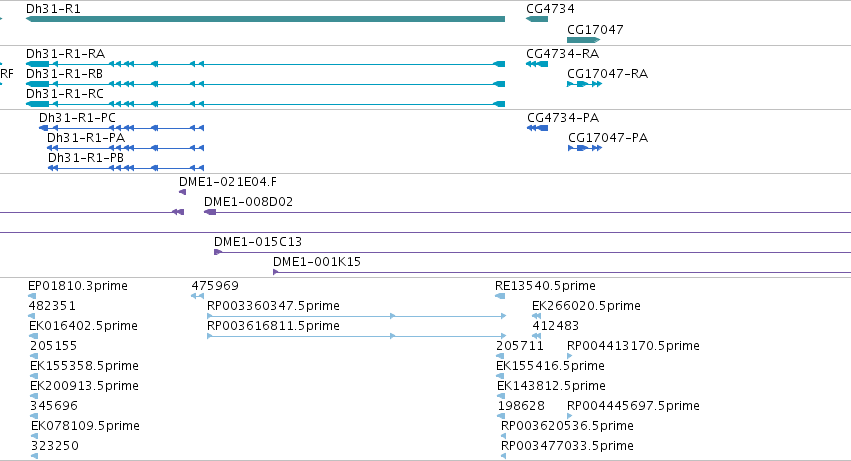The image size is (851, 461).
Task: Open the Dh31-R1-RC transcript label
Action: coord(65,93)
